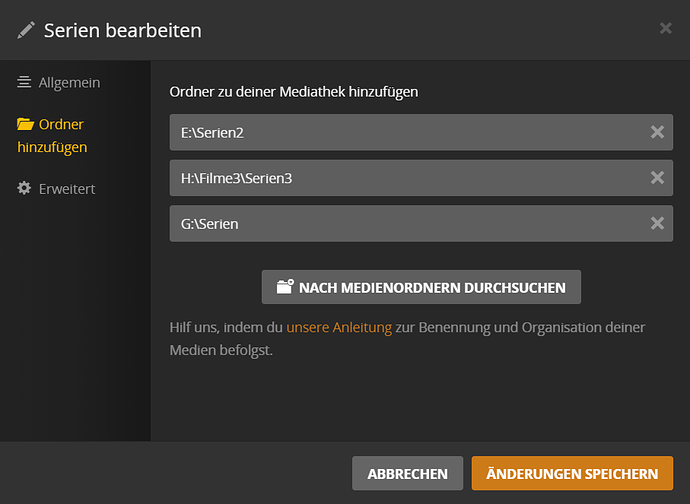Screen dimensions: 690x504
Task: Save with Änderungen speichern button
Action: (x=572, y=473)
